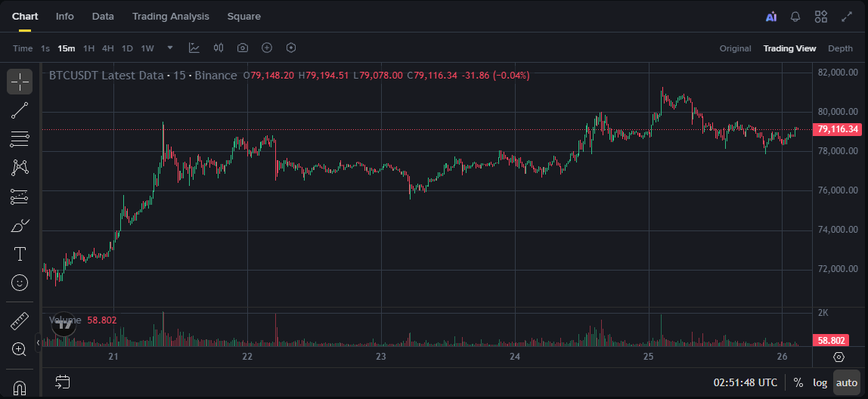Open the emoji icons tool
Image resolution: width=868 pixels, height=399 pixels.
point(20,283)
